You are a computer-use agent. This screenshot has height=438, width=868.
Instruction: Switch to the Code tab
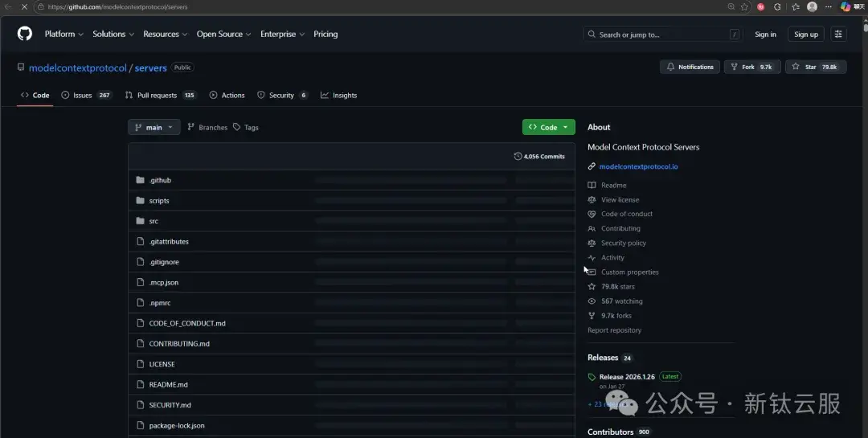point(35,96)
